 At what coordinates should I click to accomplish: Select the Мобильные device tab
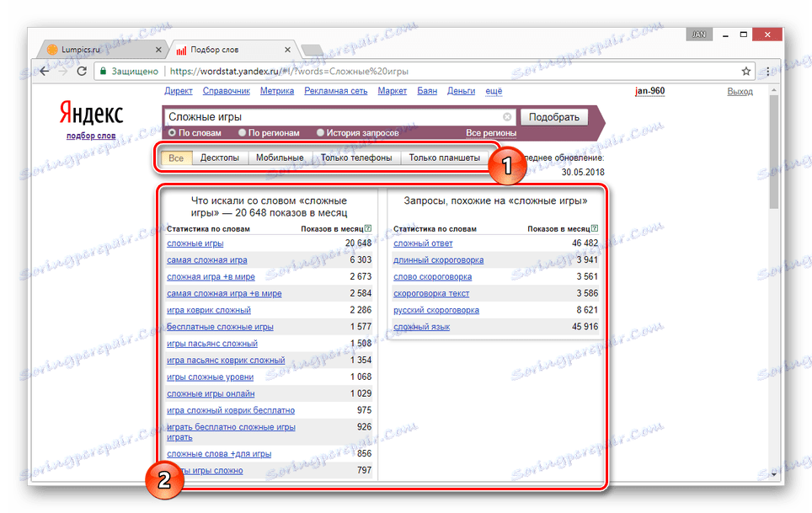pos(280,158)
